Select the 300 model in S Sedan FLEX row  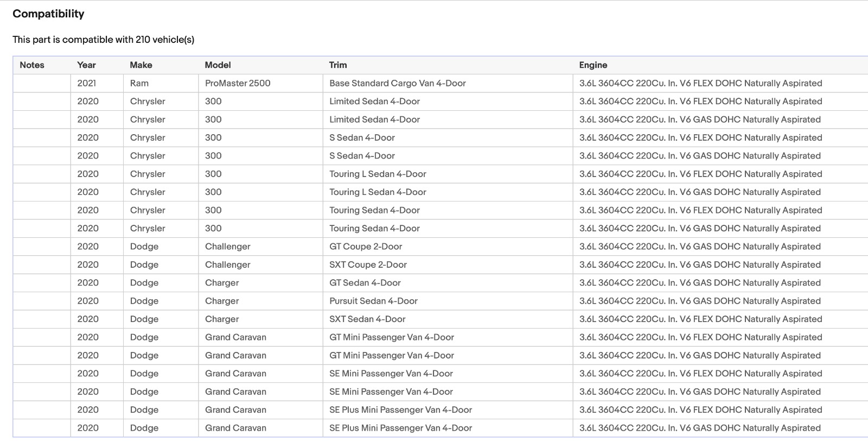213,138
